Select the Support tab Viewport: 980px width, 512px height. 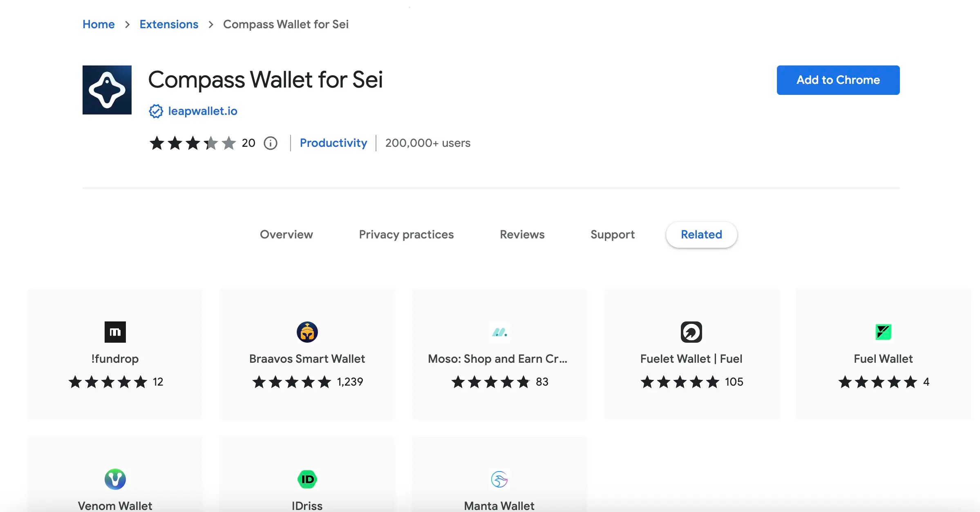point(612,234)
